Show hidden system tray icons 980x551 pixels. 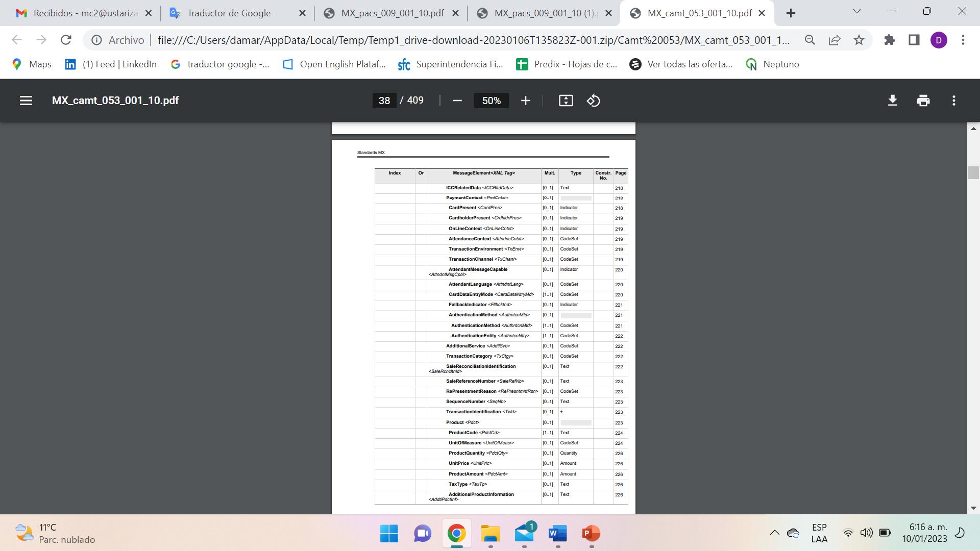point(774,533)
